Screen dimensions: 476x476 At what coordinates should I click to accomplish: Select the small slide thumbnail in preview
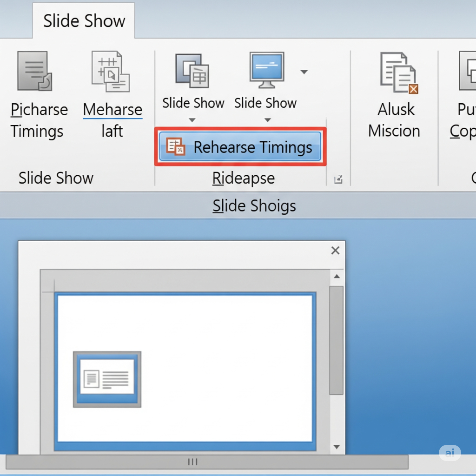[x=107, y=379]
